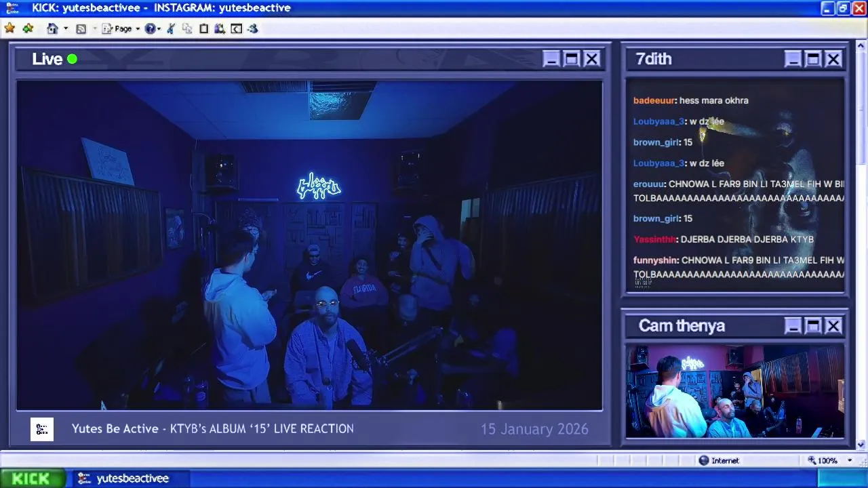Go to Home using the house icon

[52, 28]
